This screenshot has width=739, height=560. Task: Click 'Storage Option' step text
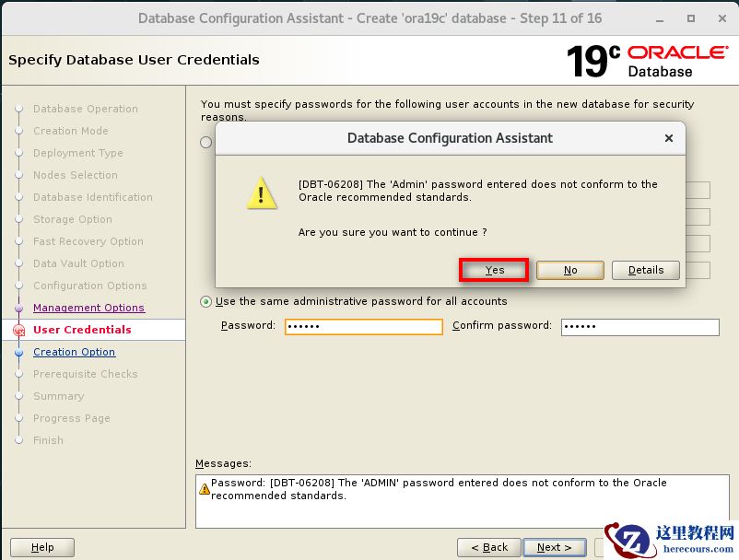click(x=73, y=219)
